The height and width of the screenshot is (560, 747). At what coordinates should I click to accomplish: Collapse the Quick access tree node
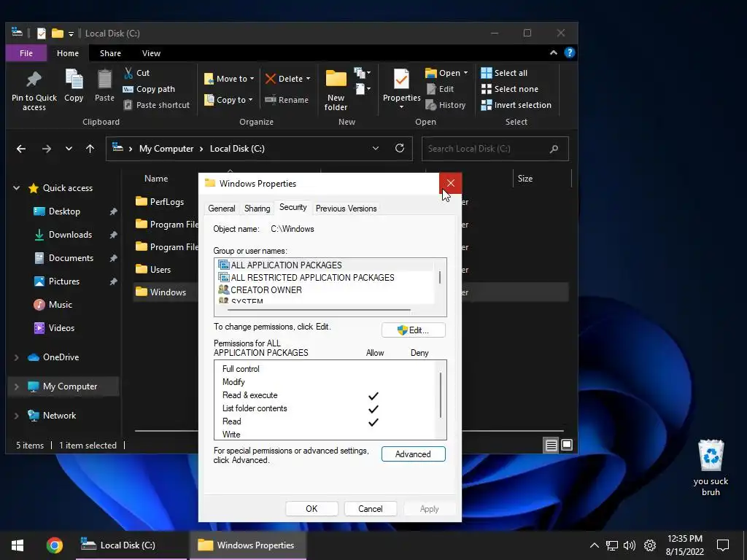pyautogui.click(x=17, y=188)
